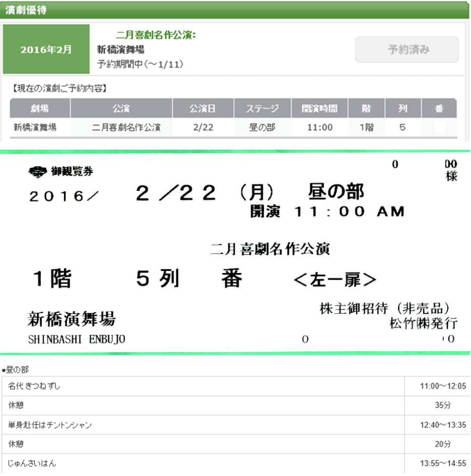Click the 公演 column header
Viewport: 471px width, 476px height.
click(121, 108)
